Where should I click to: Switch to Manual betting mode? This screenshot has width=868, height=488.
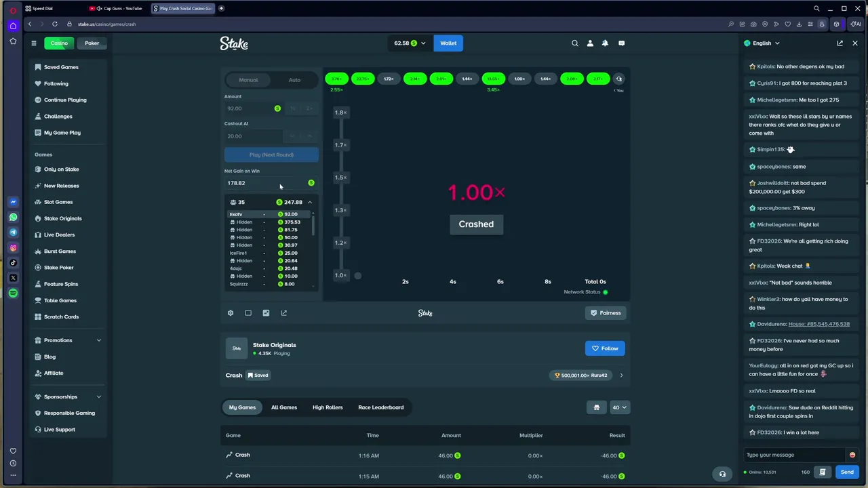tap(248, 80)
